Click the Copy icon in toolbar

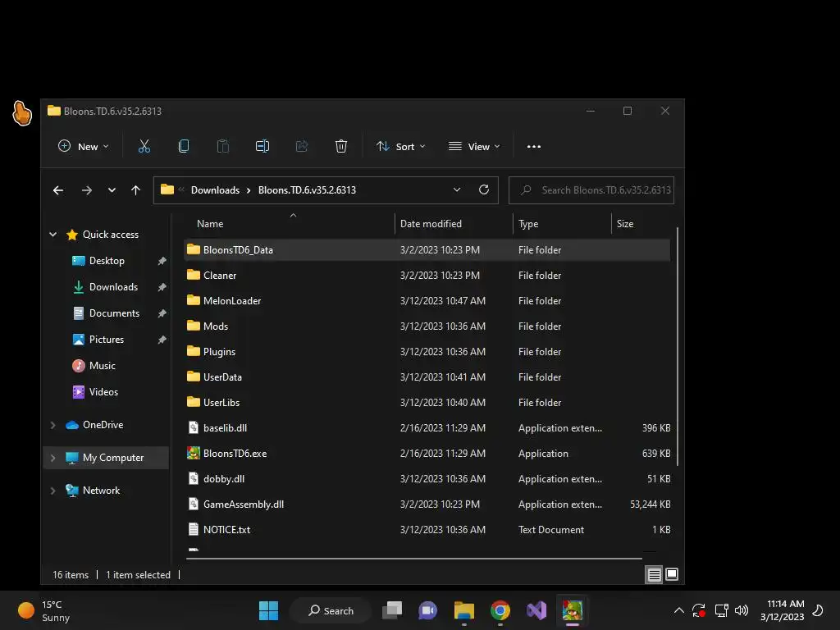(x=184, y=146)
